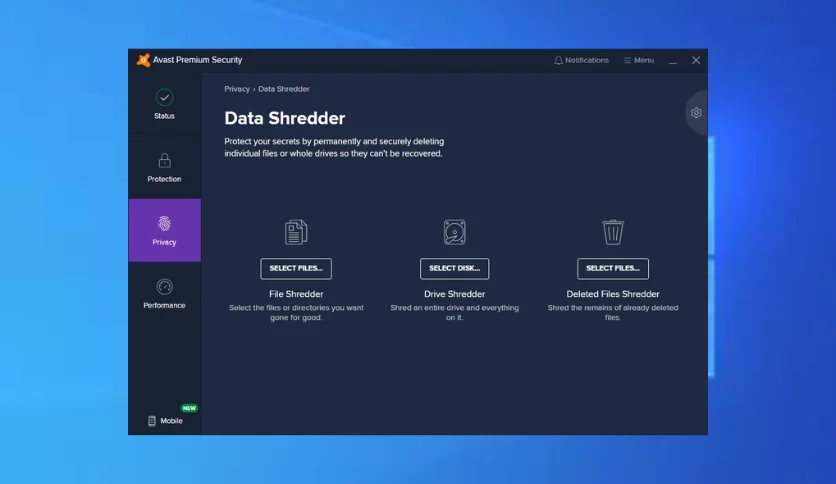Click the Drive Shredder disk icon
Image resolution: width=836 pixels, height=484 pixels.
[x=454, y=232]
